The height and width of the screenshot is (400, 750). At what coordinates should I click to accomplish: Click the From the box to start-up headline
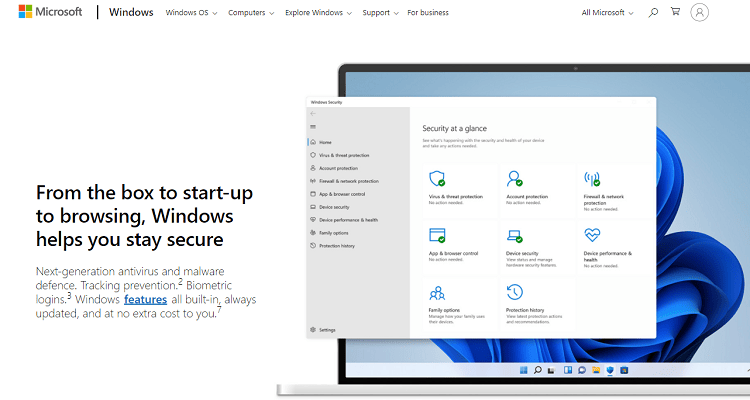pos(144,216)
